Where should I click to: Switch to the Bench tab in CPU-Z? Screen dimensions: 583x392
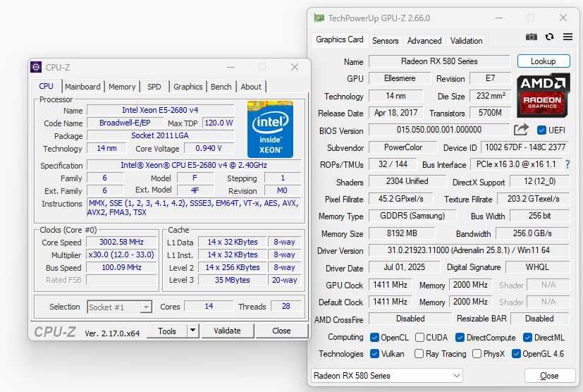pyautogui.click(x=221, y=87)
